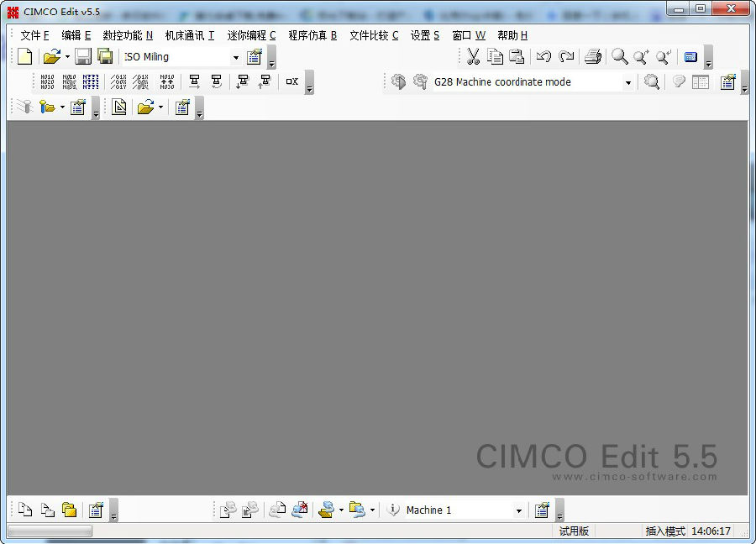Create a new file with the blank page icon
Viewport: 756px width, 544px height.
(24, 57)
